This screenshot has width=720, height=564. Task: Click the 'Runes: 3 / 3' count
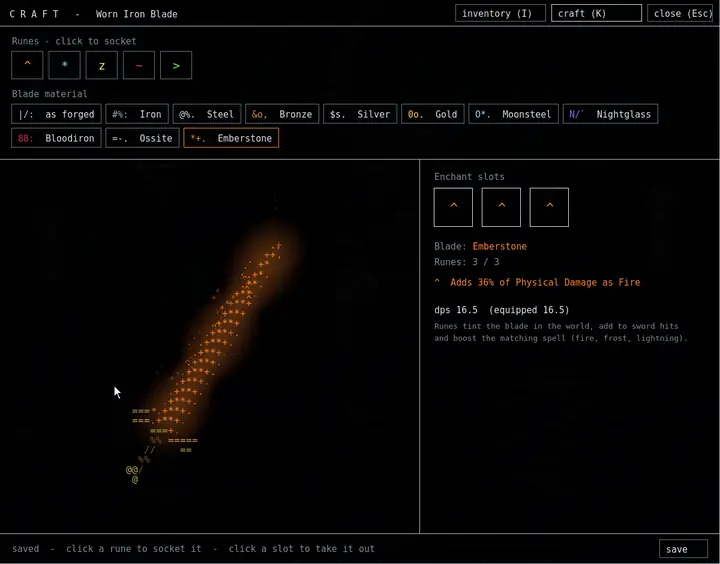tap(467, 262)
